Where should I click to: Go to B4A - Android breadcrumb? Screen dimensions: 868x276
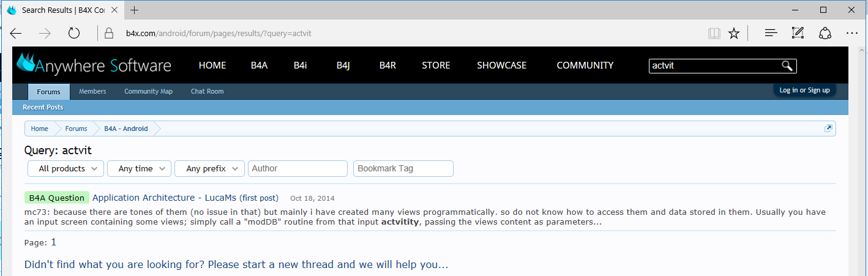(126, 129)
